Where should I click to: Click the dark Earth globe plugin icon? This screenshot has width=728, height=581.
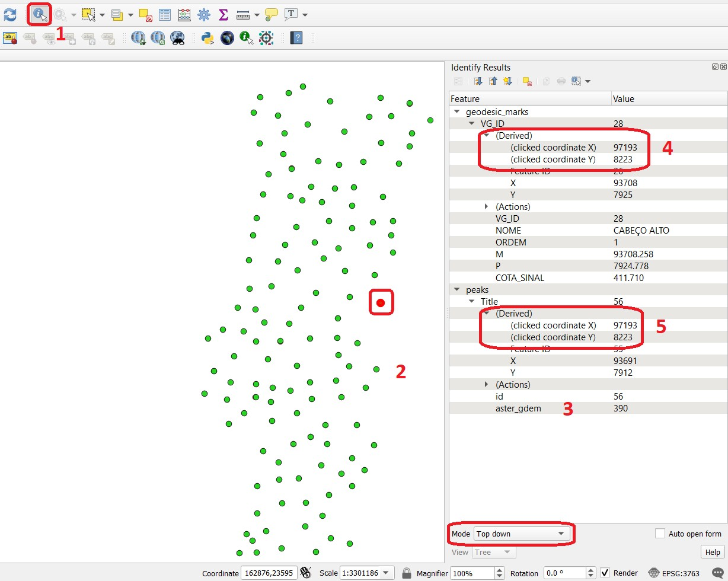pos(227,39)
